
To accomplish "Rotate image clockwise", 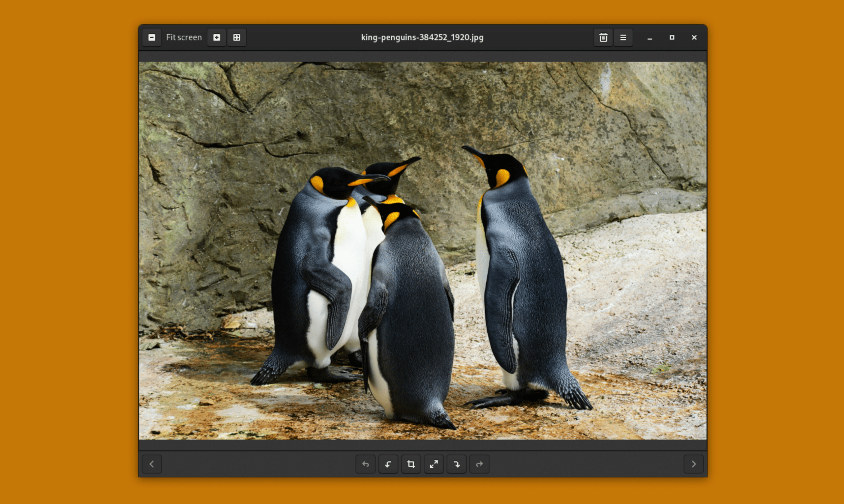I will point(457,464).
